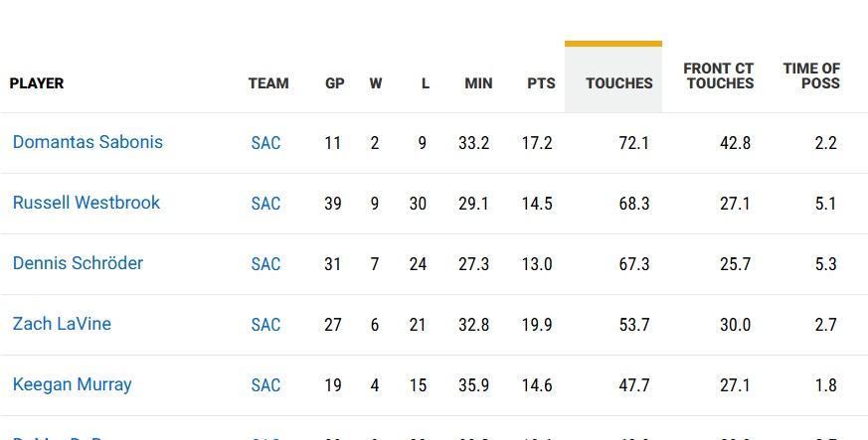Open SAC team link for Sabonis

pyautogui.click(x=265, y=143)
